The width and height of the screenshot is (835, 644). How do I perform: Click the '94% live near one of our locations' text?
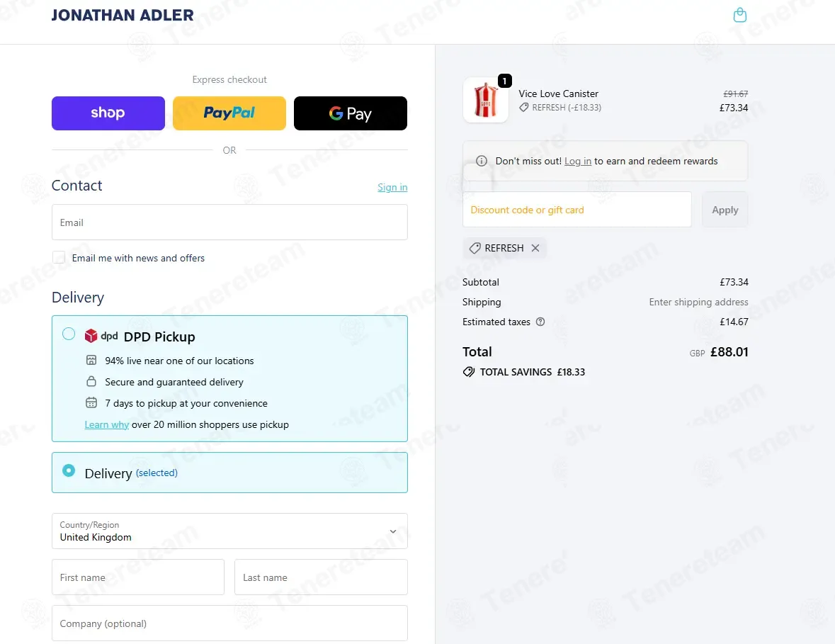179,361
